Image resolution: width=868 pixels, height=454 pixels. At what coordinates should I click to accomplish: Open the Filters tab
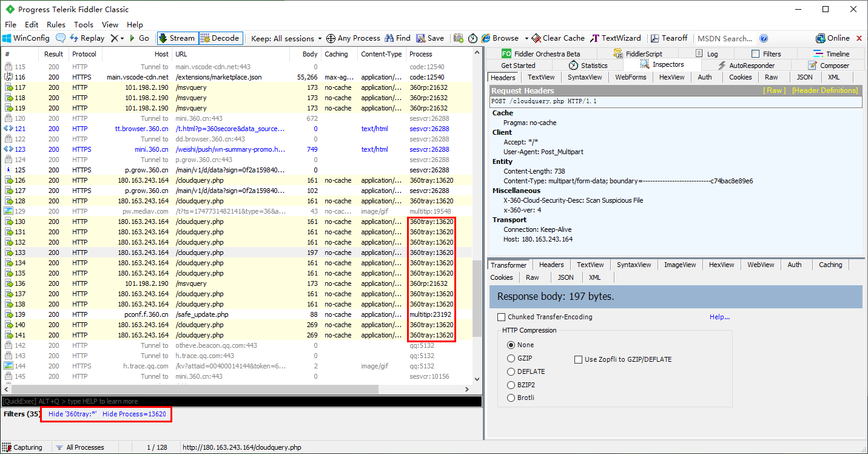point(766,54)
